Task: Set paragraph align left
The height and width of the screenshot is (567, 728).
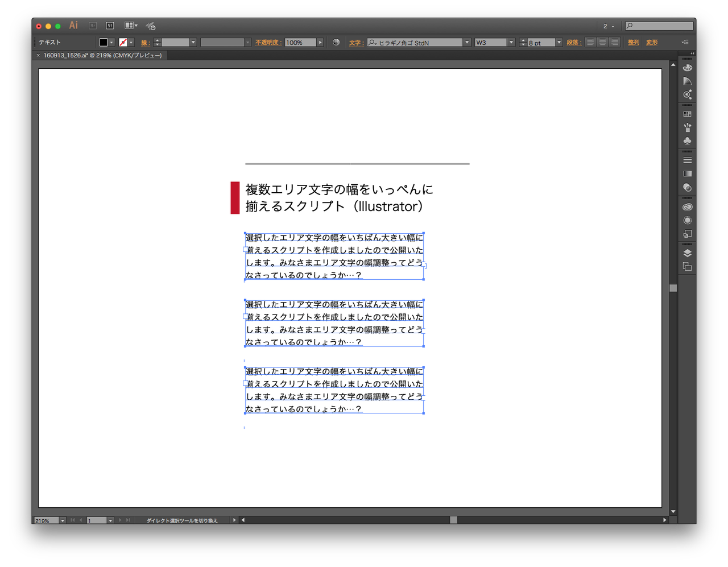Action: click(590, 42)
